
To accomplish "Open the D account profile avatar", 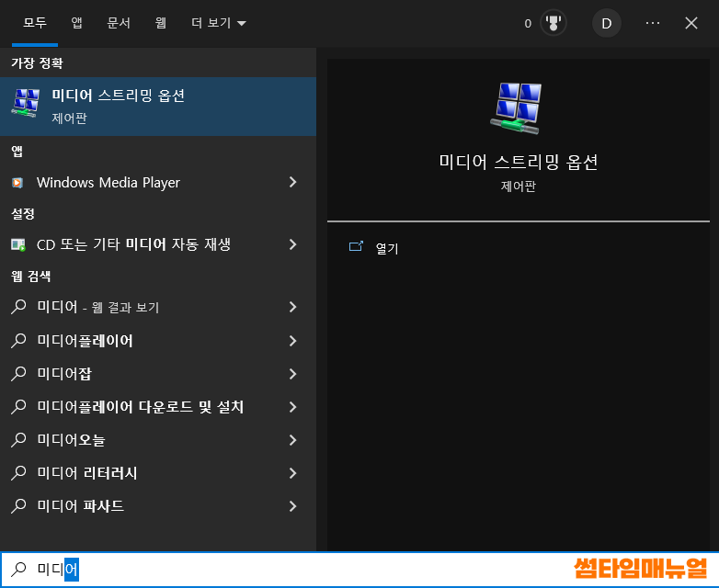I will (x=606, y=23).
